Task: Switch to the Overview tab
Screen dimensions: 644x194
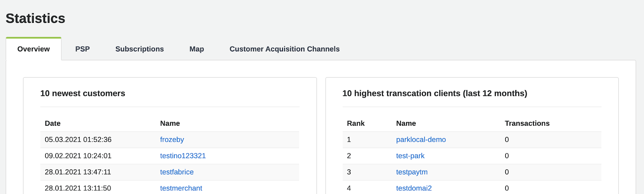Action: point(33,49)
